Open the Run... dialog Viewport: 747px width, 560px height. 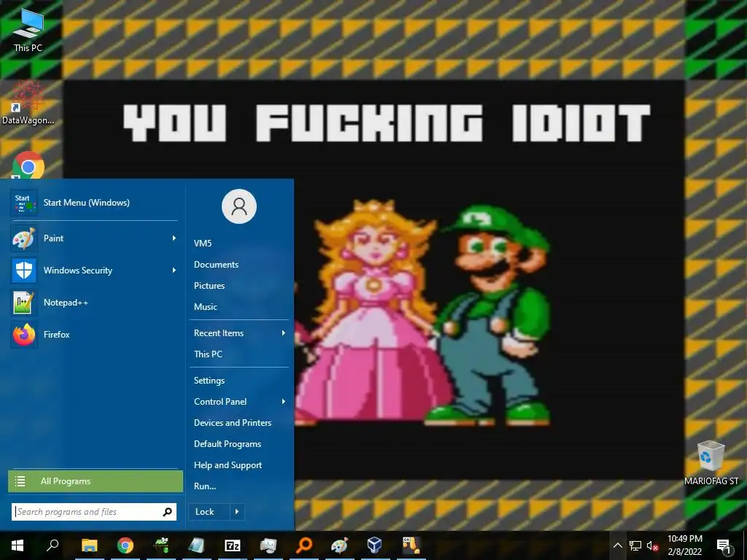coord(239,486)
